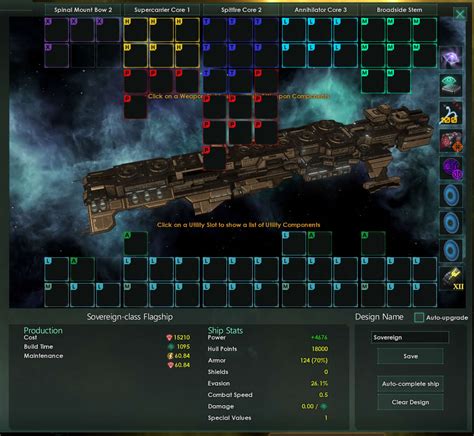Click the Hull Points value 18000

click(320, 349)
